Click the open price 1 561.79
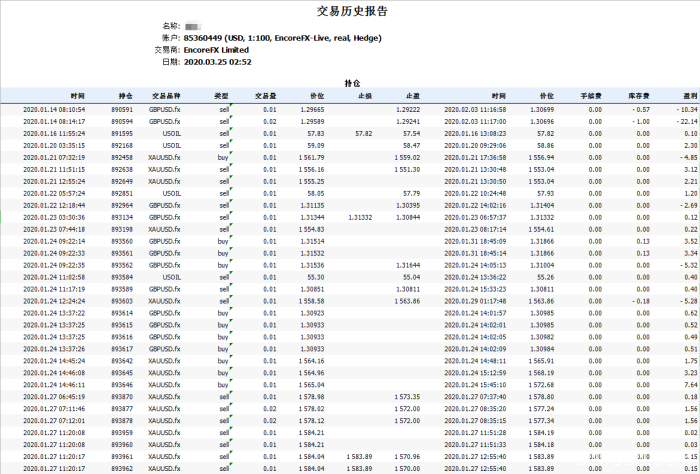The height and width of the screenshot is (474, 700). point(312,158)
